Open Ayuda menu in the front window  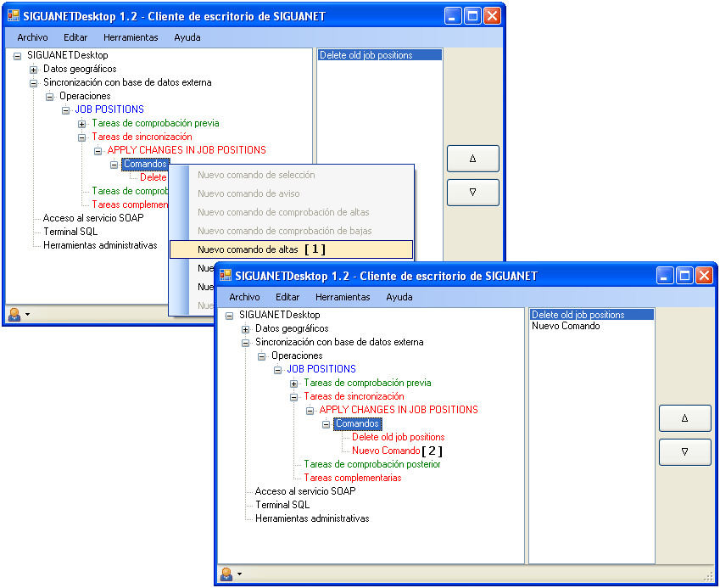pyautogui.click(x=399, y=297)
